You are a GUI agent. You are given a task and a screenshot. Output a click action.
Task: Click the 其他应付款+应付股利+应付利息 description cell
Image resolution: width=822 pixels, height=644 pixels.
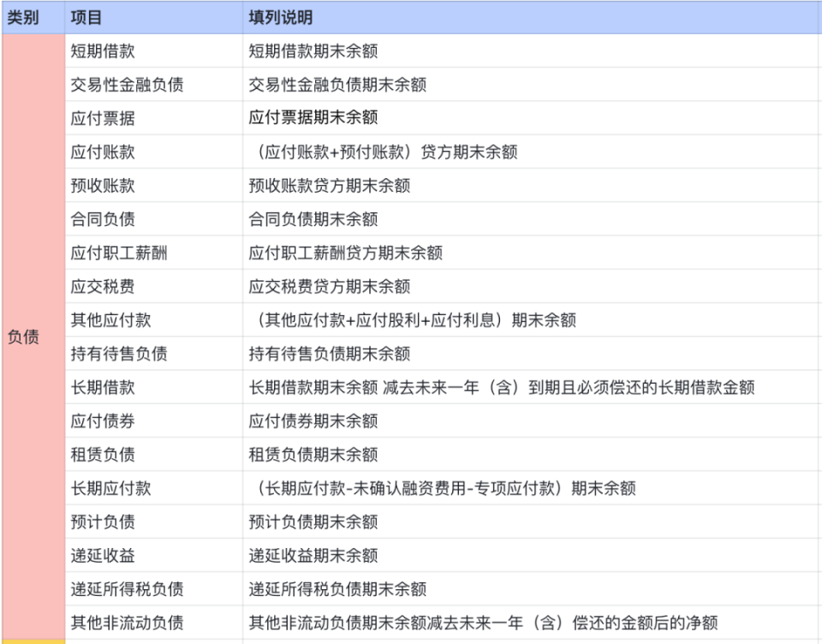pyautogui.click(x=532, y=320)
